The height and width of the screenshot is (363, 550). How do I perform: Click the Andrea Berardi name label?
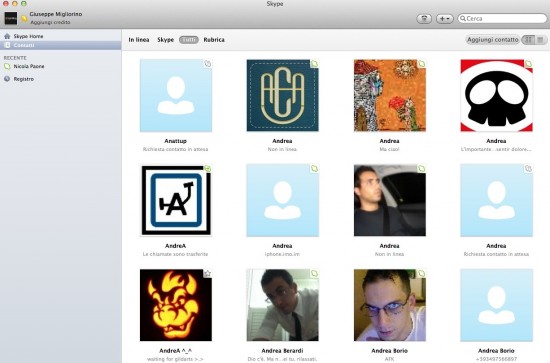click(282, 351)
